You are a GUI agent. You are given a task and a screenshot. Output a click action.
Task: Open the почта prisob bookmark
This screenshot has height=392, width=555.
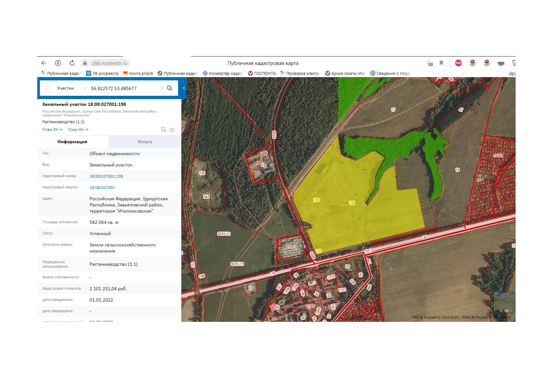point(138,73)
